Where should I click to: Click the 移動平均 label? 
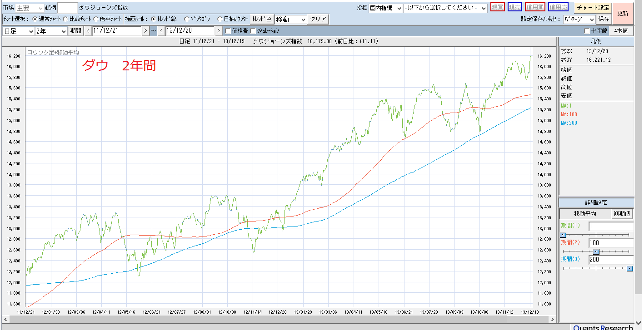pos(584,214)
